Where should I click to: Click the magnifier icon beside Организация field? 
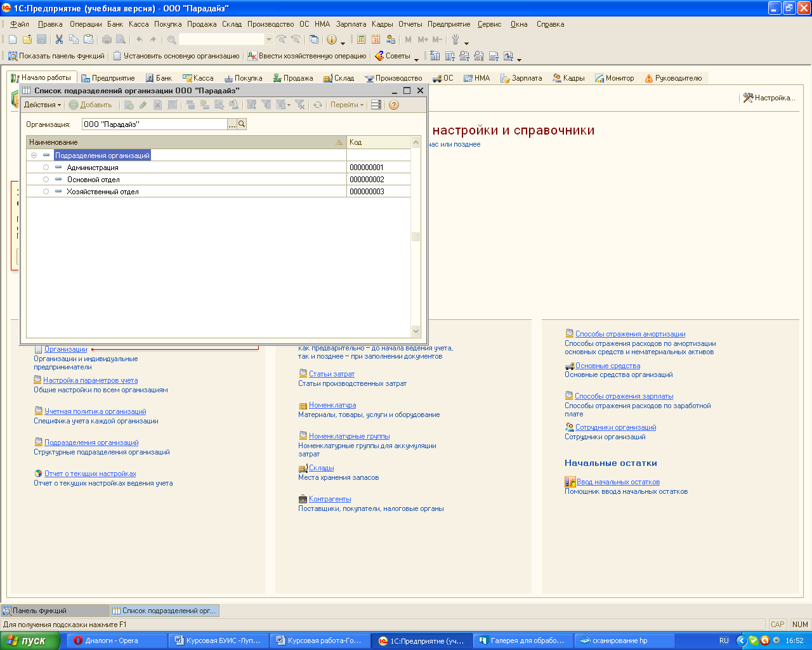pos(242,124)
